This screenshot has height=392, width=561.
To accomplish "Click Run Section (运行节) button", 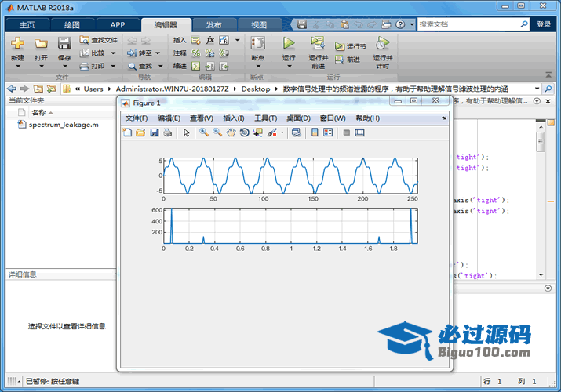I will 351,46.
